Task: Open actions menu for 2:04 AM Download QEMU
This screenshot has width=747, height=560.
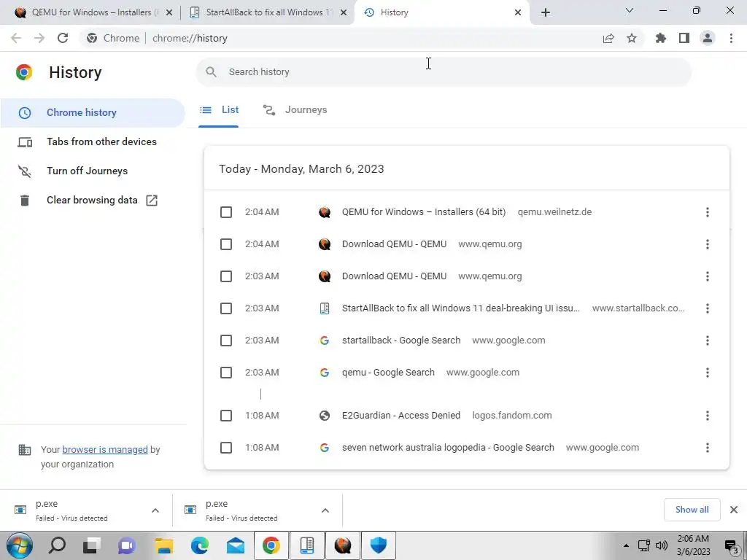Action: click(708, 244)
